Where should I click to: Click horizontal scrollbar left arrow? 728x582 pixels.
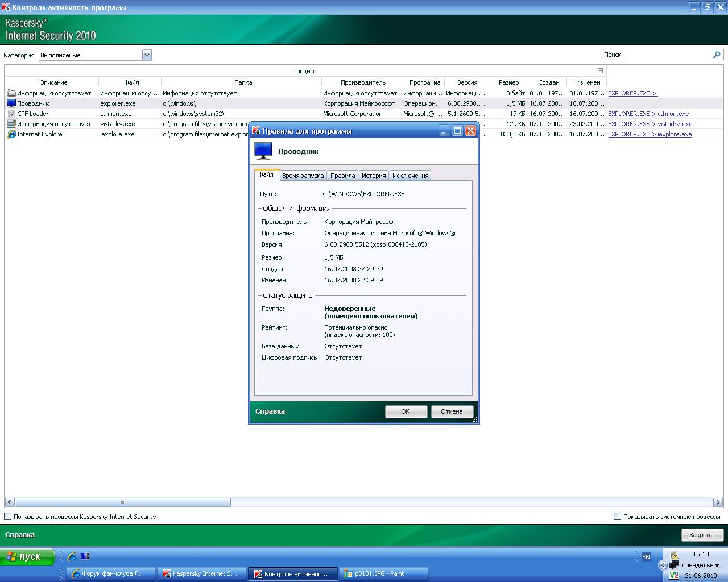(x=10, y=502)
